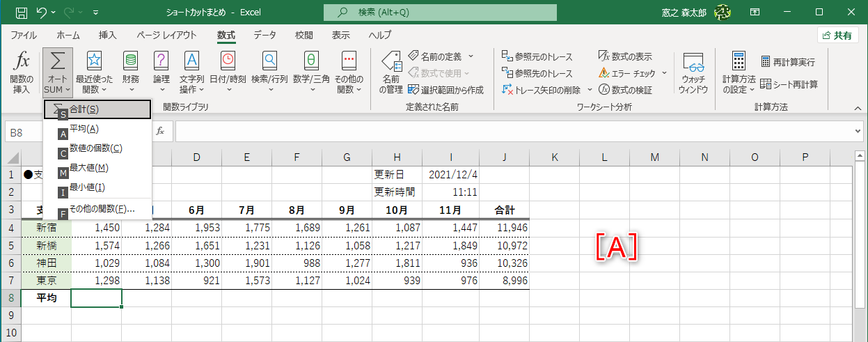Choose 最小値(I) from menu
The width and height of the screenshot is (868, 342).
(x=97, y=187)
